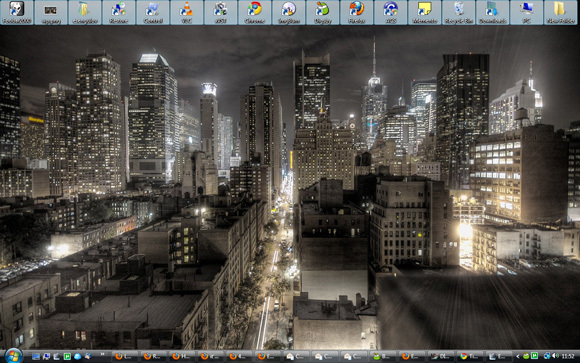Image resolution: width=580 pixels, height=363 pixels.
Task: Open the disc burning shortcut beside Chrome
Action: point(289,12)
